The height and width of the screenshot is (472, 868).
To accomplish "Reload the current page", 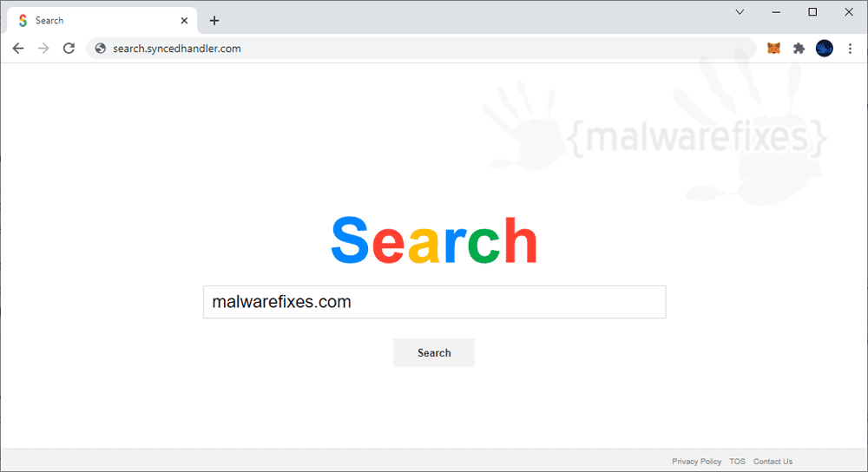I will point(69,49).
